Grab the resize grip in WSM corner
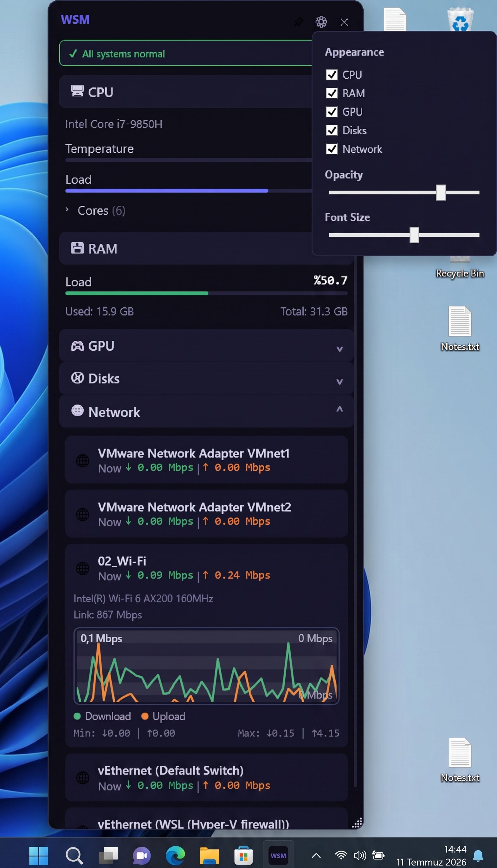Viewport: 497px width, 868px height. click(357, 823)
